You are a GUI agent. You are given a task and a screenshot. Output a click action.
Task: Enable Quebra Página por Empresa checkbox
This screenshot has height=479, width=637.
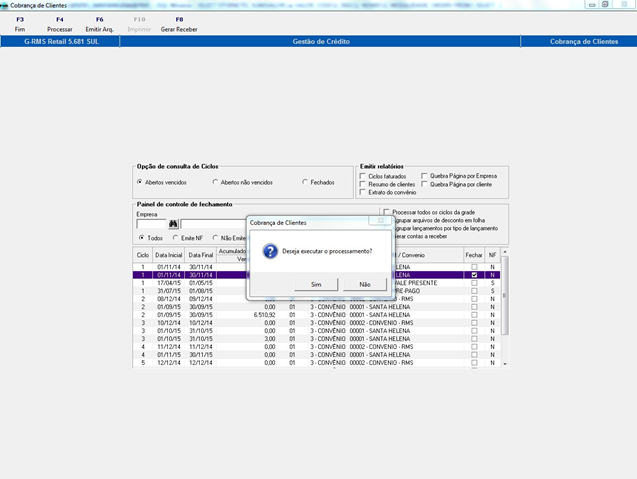(x=425, y=176)
